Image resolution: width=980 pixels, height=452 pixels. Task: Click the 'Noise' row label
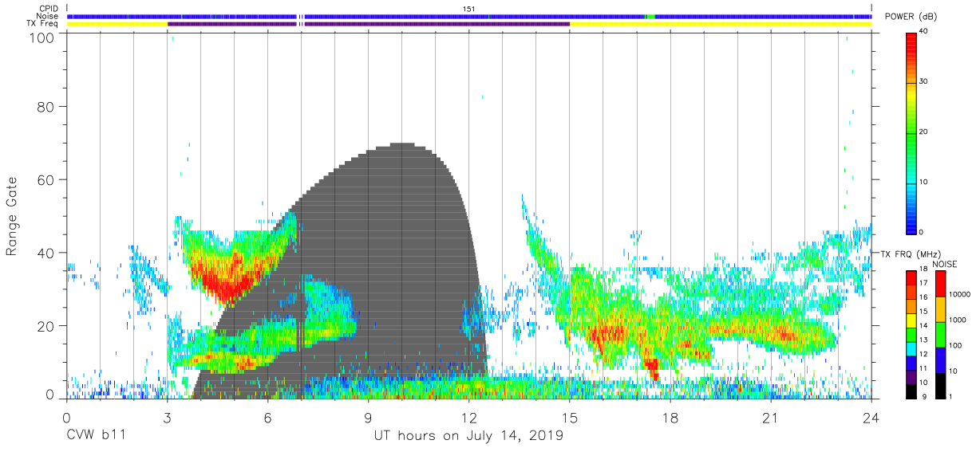coord(49,16)
